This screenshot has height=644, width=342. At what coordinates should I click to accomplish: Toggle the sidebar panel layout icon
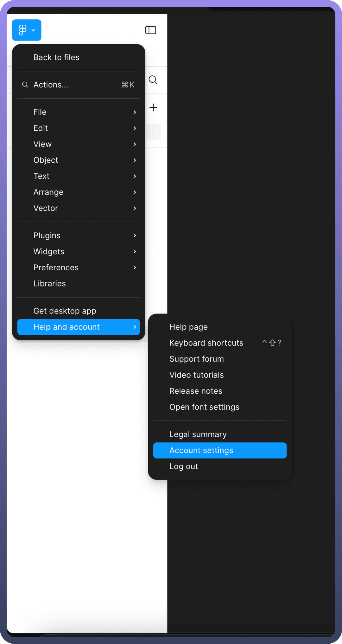click(150, 30)
